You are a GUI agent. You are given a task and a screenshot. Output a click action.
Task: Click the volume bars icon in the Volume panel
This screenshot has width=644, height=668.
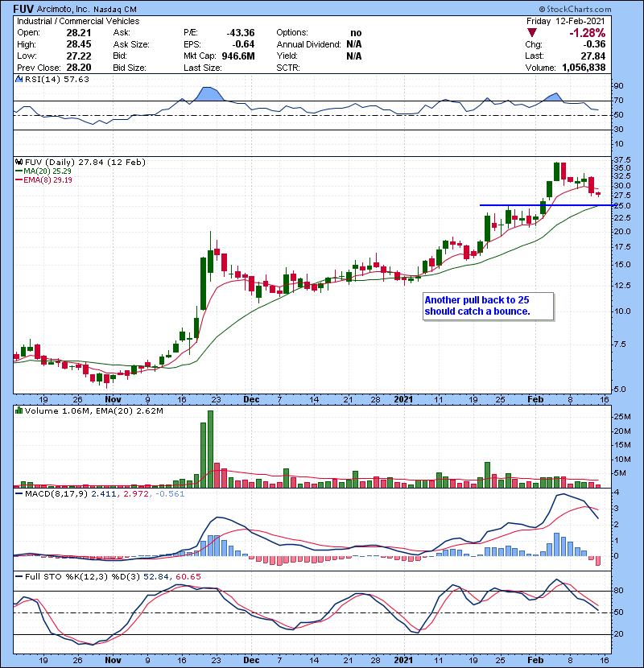pyautogui.click(x=19, y=410)
